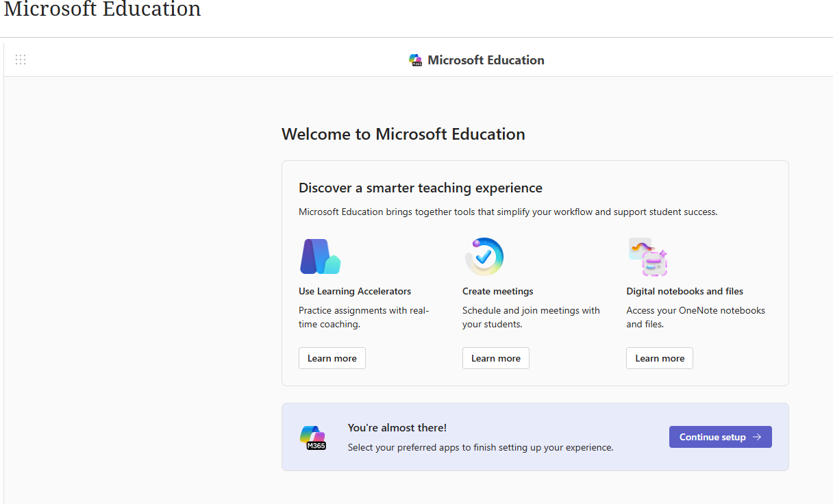Viewport: 833px width, 504px height.
Task: Click the large serif page title at top-left
Action: click(x=103, y=10)
